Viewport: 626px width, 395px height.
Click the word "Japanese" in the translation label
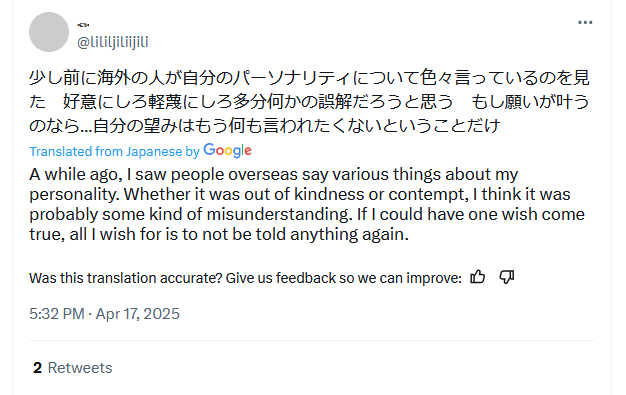click(x=154, y=152)
